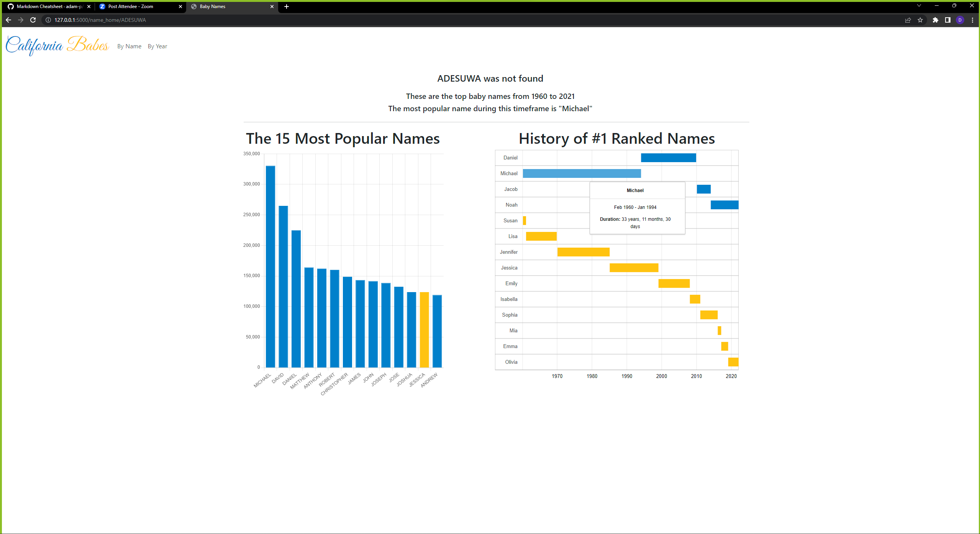Toggle the browser side panel icon

point(947,20)
